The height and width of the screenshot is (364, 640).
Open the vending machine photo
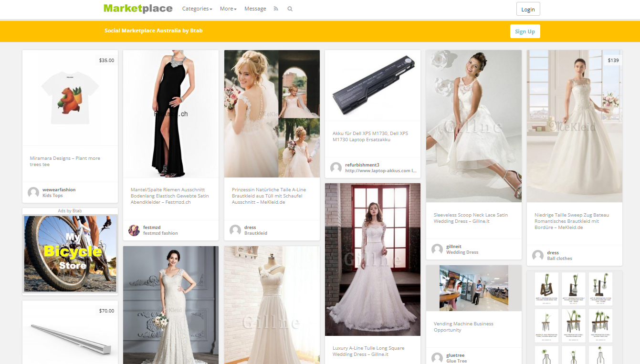[474, 288]
